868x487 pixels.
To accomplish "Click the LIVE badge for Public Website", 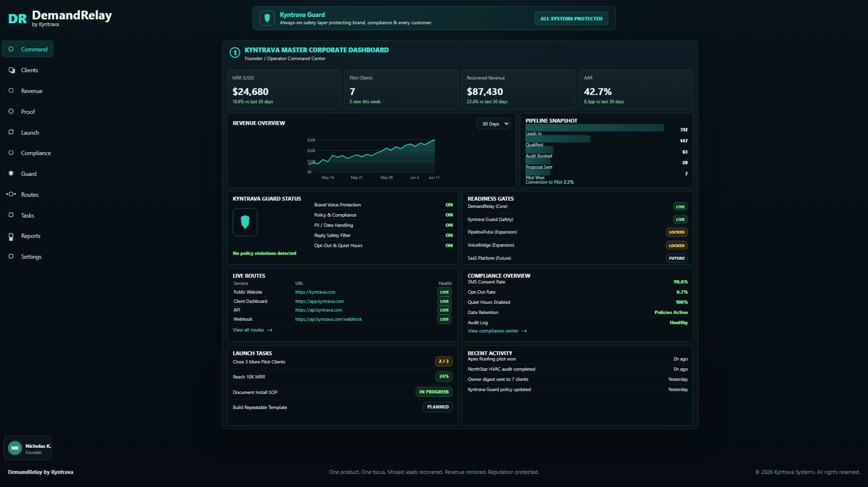I will pos(444,292).
